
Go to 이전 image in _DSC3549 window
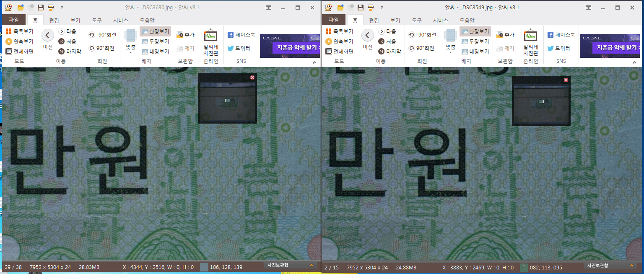[368, 39]
